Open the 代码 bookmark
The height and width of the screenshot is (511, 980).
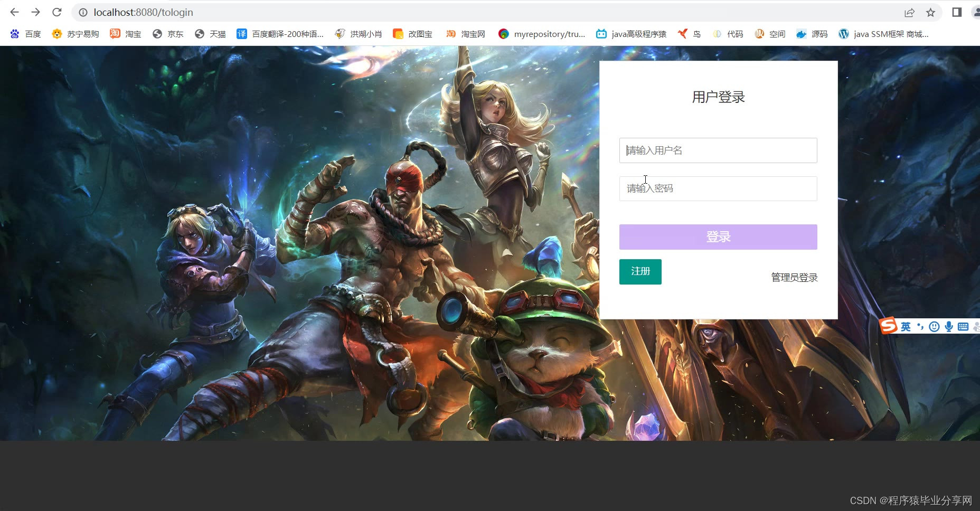pos(728,34)
